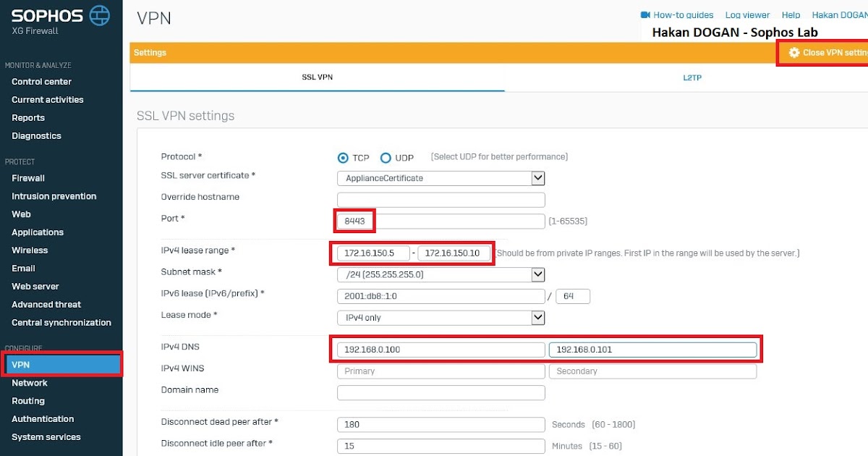This screenshot has height=456, width=868.
Task: Select the VPN sidebar item
Action: (x=62, y=364)
